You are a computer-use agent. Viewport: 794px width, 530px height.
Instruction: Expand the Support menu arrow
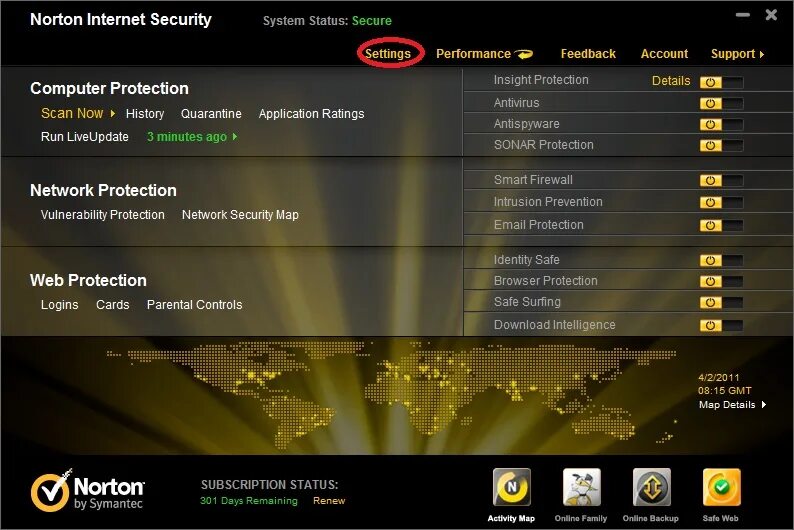pos(762,54)
